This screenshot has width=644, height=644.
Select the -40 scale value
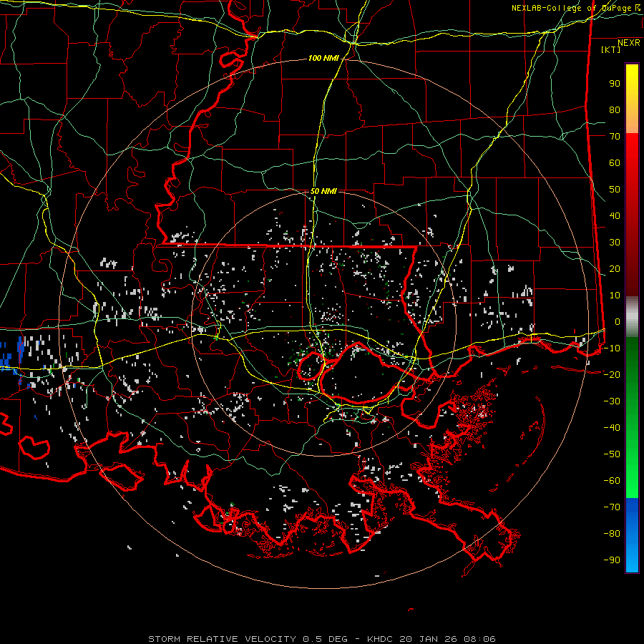[612, 428]
